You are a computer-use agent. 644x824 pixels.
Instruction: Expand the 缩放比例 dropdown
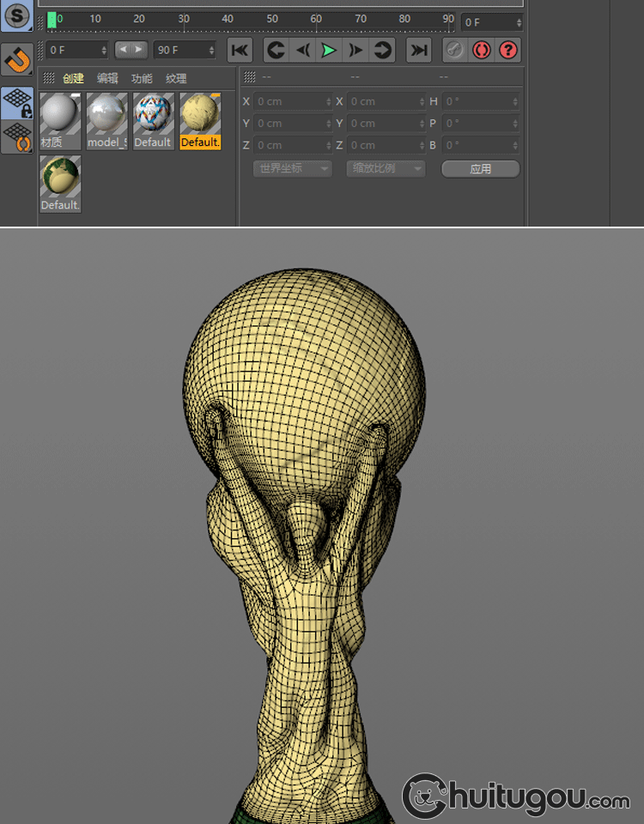pyautogui.click(x=386, y=168)
